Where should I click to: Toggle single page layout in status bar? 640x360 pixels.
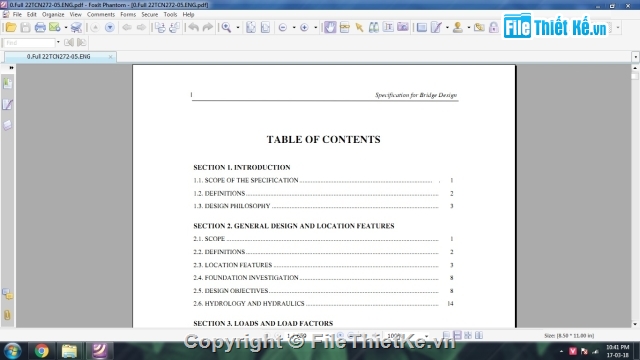point(447,336)
